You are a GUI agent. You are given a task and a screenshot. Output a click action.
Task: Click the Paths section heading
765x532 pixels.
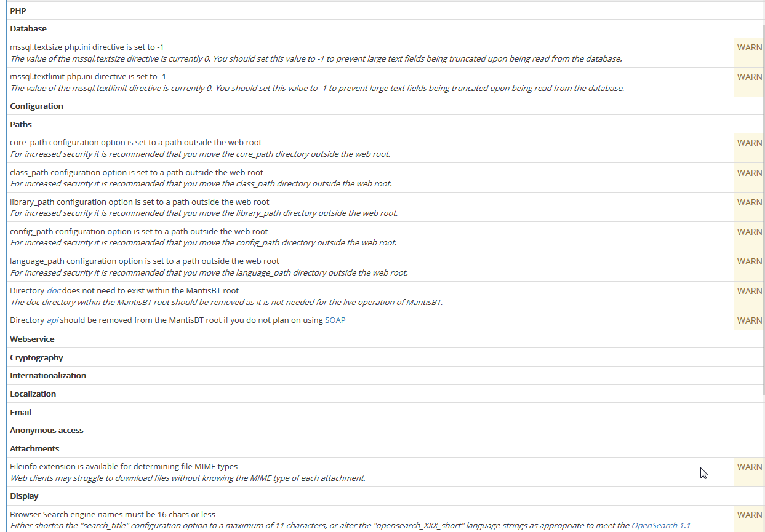click(x=21, y=125)
